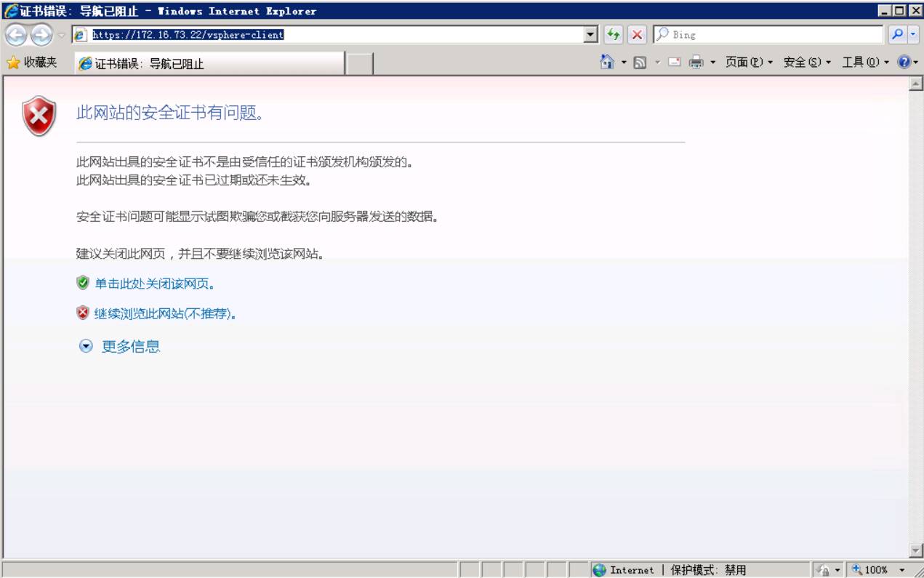Open recent pages dropdown beside navigation arrows

(61, 35)
